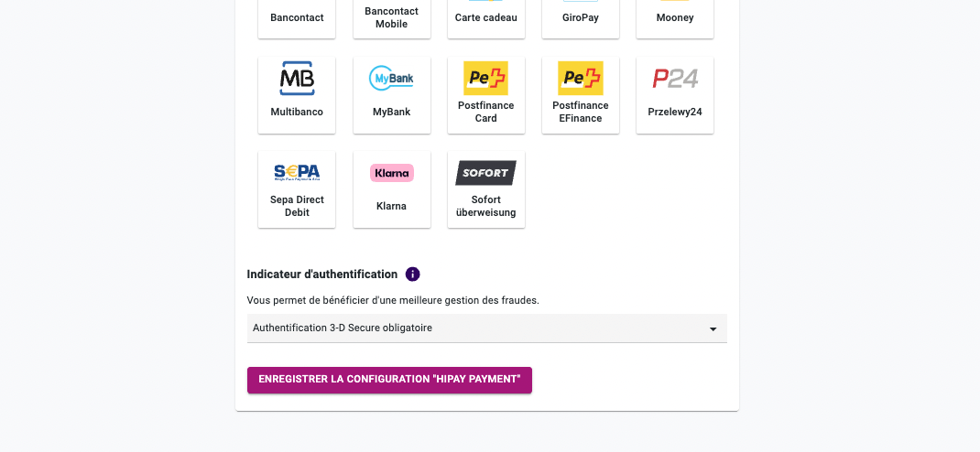
Task: Click the fraud management description text
Action: tap(393, 300)
